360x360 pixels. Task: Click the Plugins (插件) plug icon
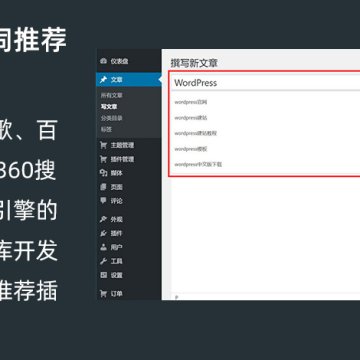coord(104,233)
